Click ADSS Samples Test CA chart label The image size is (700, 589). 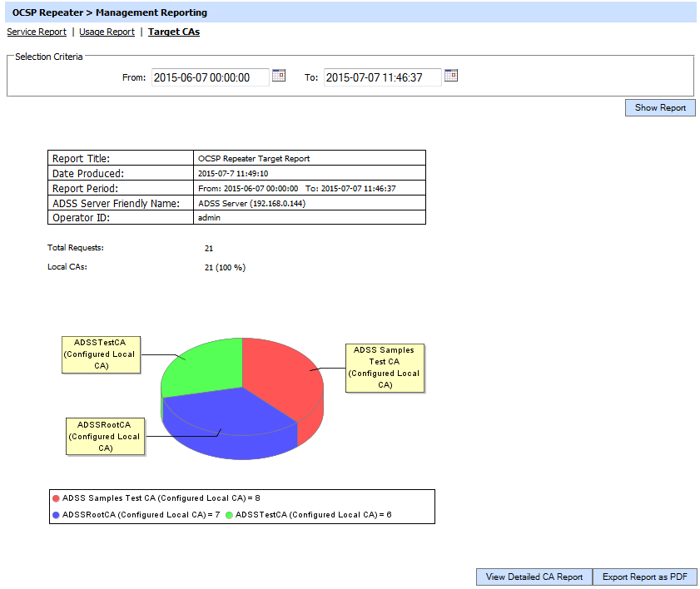click(x=384, y=368)
